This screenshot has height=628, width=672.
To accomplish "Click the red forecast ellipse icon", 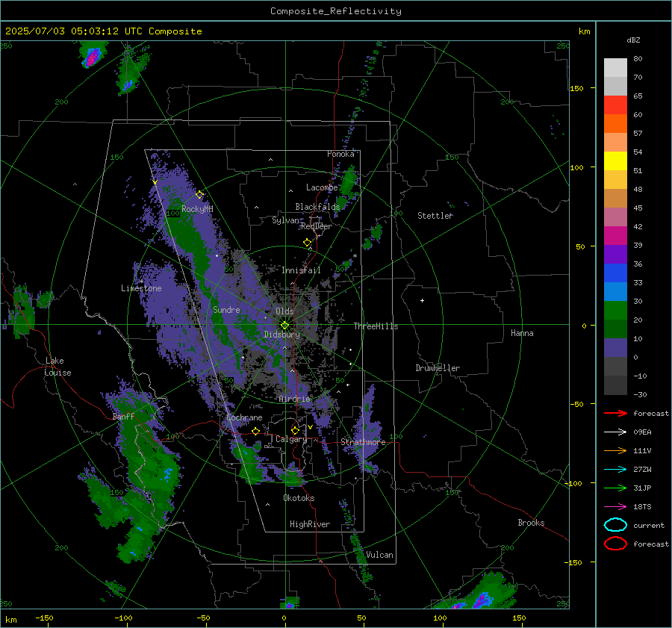I will (x=615, y=544).
